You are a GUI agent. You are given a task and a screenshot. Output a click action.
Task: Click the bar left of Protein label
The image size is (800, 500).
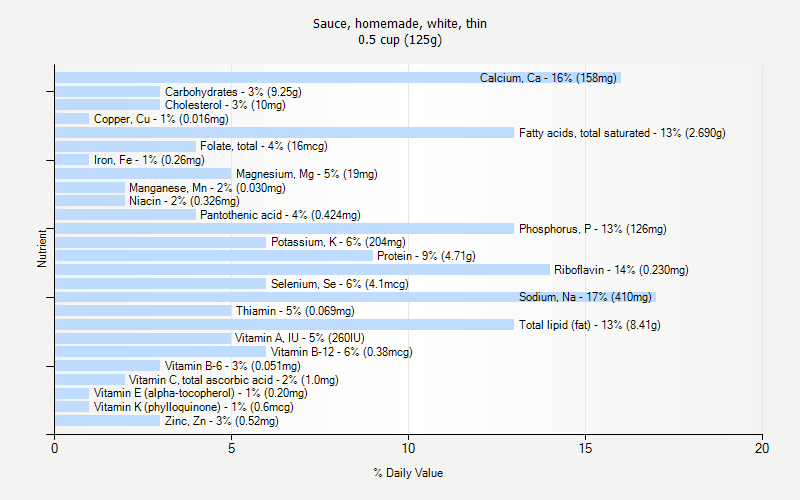(x=214, y=256)
